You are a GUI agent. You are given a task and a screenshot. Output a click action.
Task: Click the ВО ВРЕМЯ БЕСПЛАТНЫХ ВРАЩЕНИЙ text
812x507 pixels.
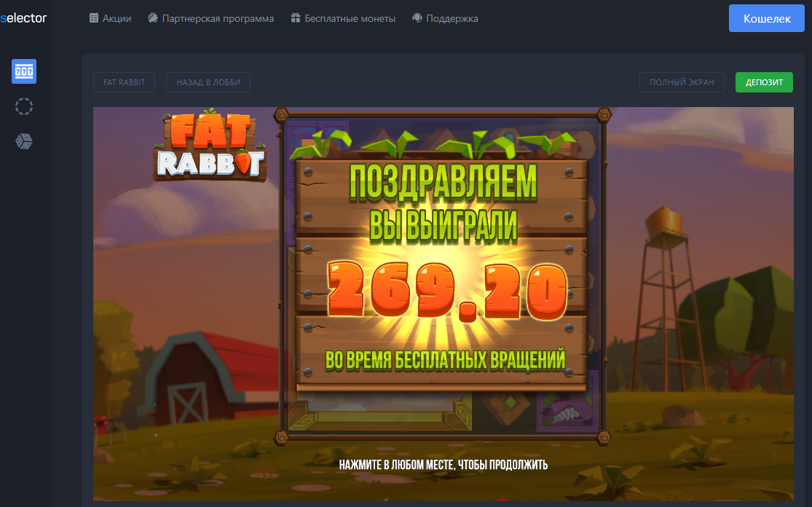(x=445, y=360)
